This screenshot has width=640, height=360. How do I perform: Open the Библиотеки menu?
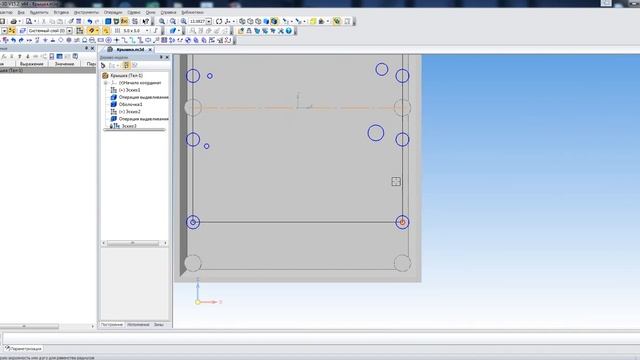click(192, 13)
